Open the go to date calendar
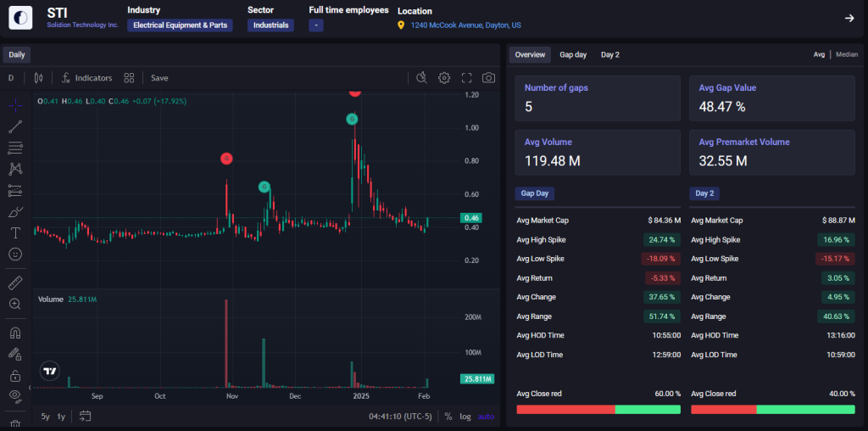 [85, 417]
